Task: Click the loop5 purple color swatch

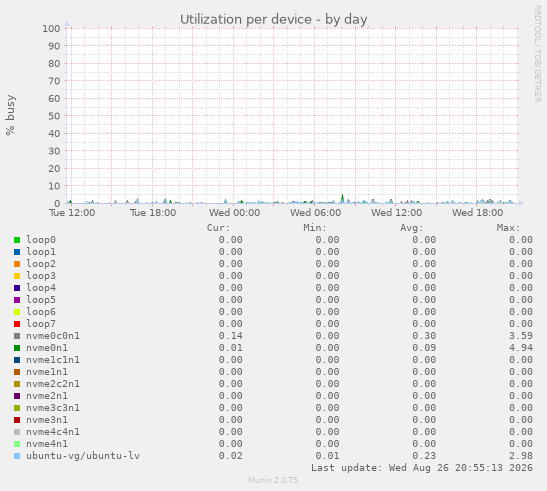Action: click(x=17, y=300)
